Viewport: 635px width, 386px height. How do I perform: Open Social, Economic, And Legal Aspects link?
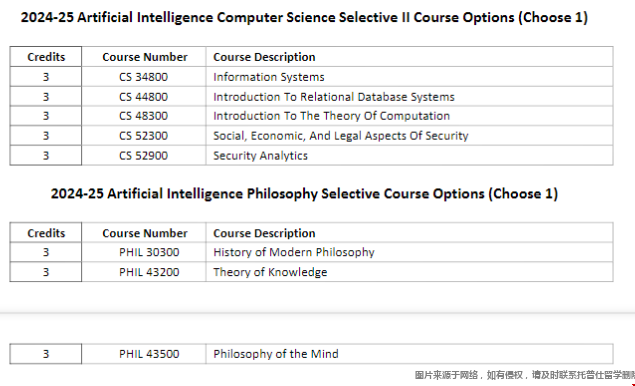pos(341,136)
